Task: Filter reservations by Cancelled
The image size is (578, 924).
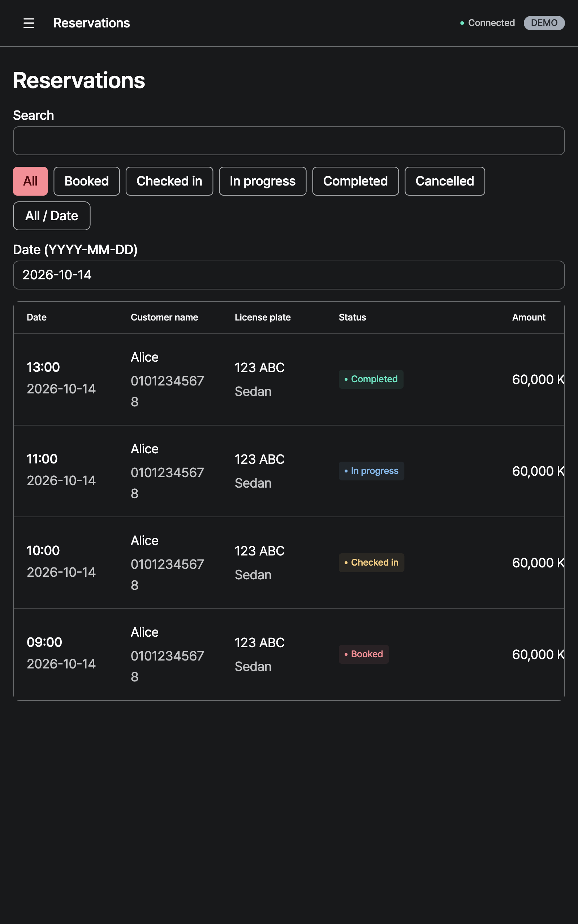Action: pos(445,181)
